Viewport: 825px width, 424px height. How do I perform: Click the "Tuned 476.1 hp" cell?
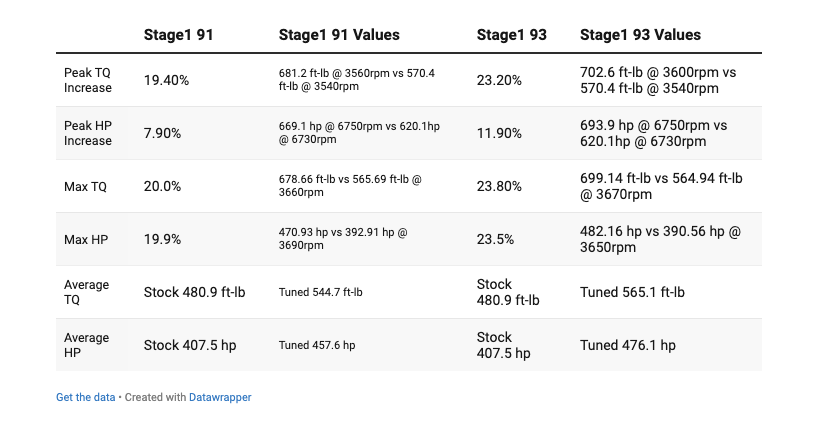(628, 345)
